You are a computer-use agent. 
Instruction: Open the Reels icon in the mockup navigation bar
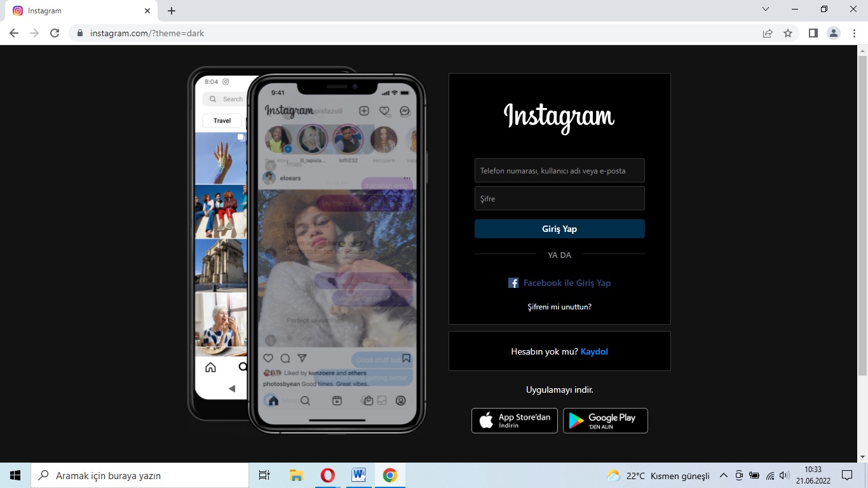pos(336,400)
